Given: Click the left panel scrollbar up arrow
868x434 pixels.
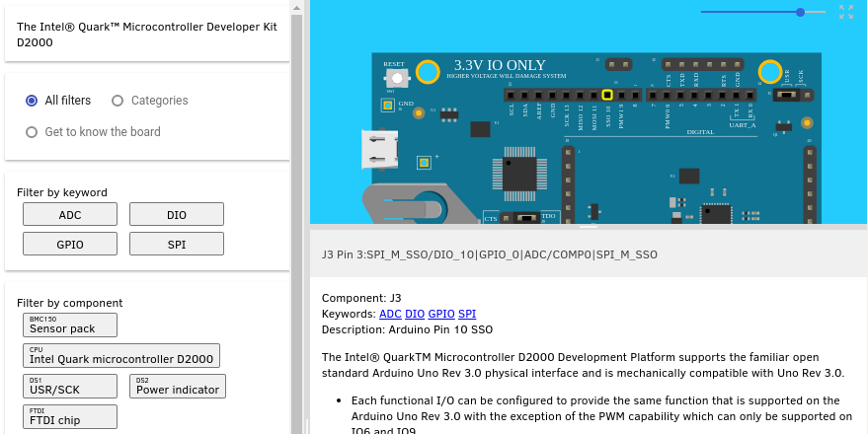Looking at the screenshot, I should (296, 8).
